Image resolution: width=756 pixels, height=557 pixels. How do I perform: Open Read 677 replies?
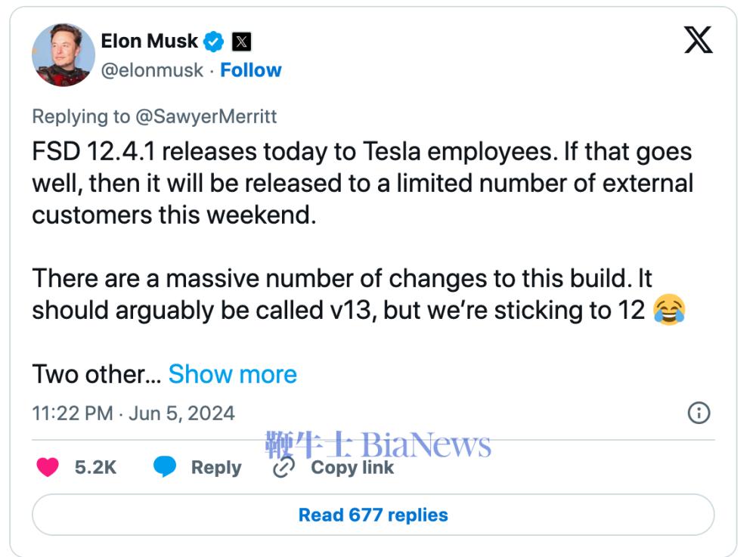373,515
